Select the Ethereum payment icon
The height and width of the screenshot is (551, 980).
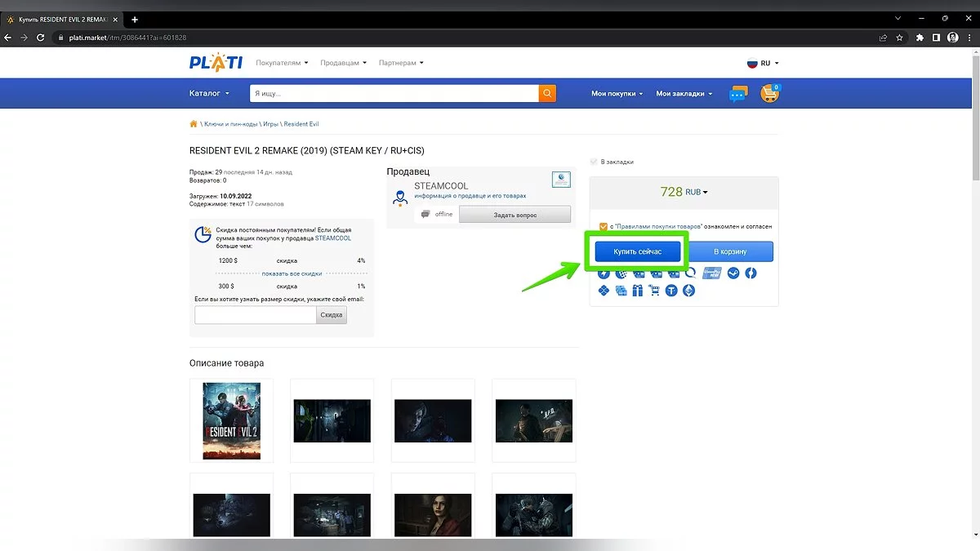click(688, 291)
